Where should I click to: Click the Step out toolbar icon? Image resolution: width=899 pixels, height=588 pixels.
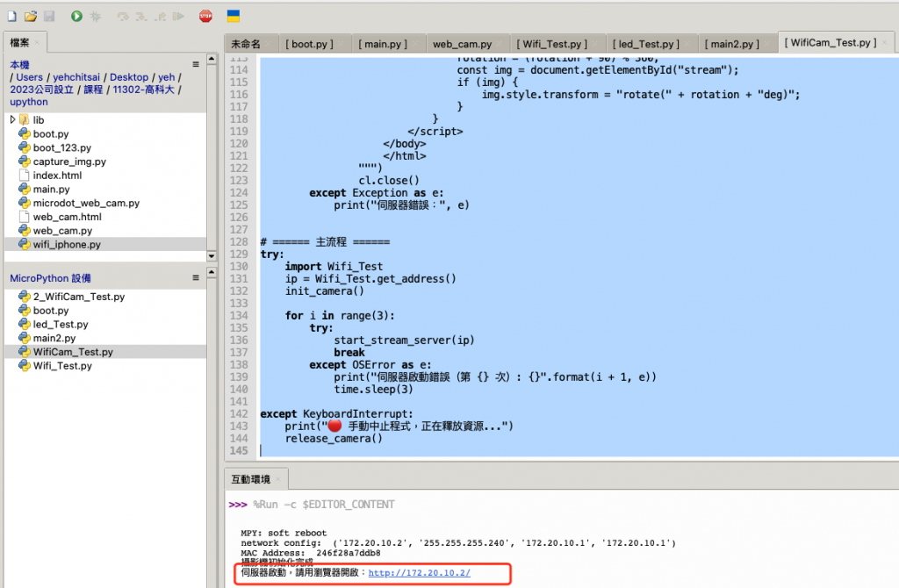pyautogui.click(x=160, y=17)
